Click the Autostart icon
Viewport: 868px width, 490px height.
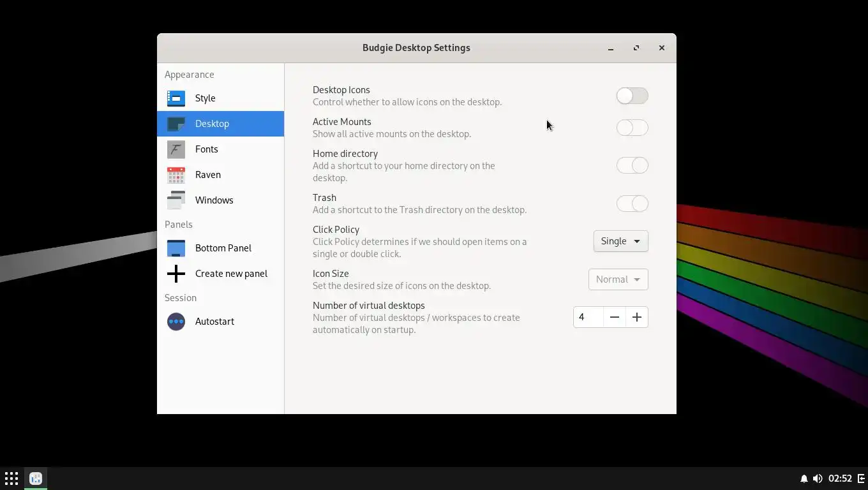tap(176, 322)
